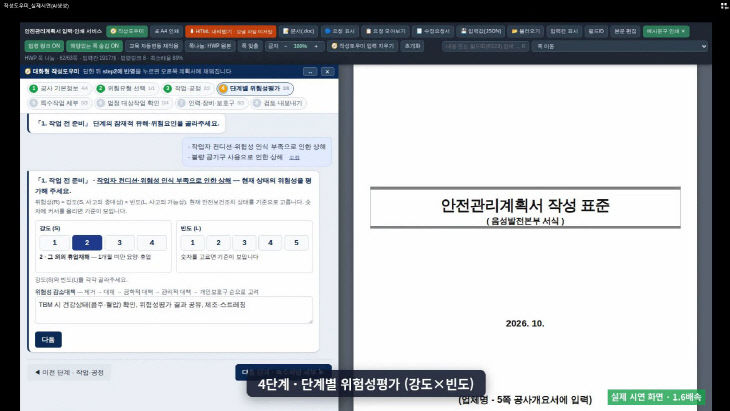
Task: Click the 위험성 감소대책 text area
Action: 174,310
